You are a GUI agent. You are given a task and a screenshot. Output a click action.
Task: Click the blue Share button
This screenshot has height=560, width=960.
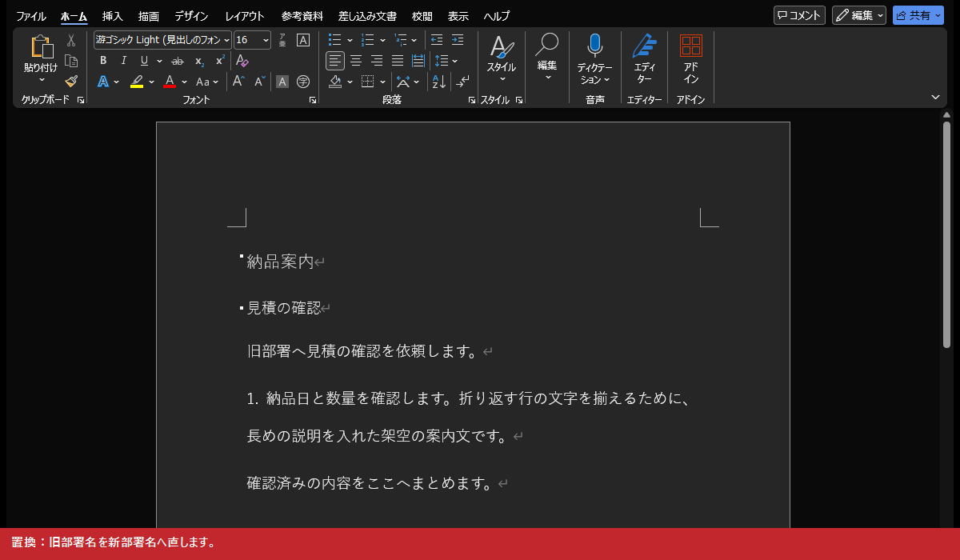tap(918, 15)
